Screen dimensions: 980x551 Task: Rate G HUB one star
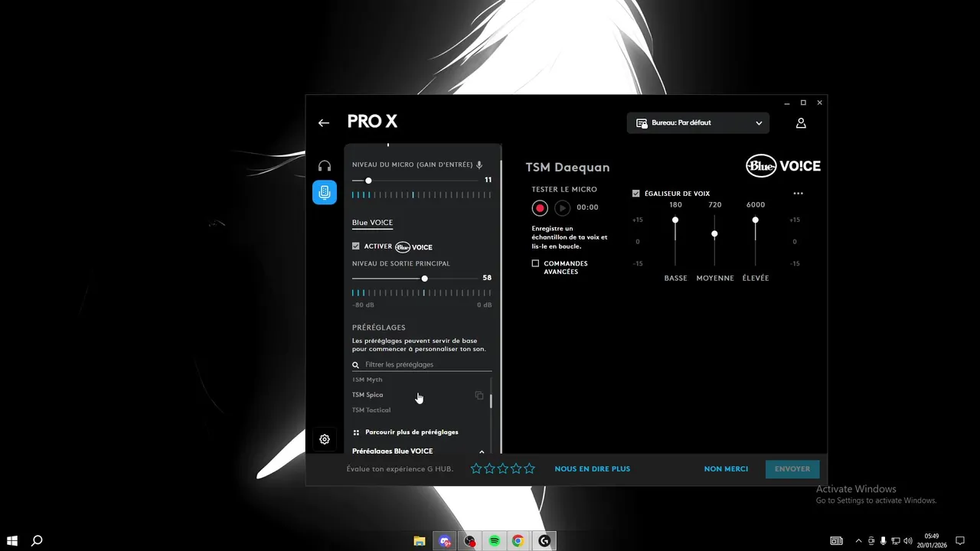point(476,468)
